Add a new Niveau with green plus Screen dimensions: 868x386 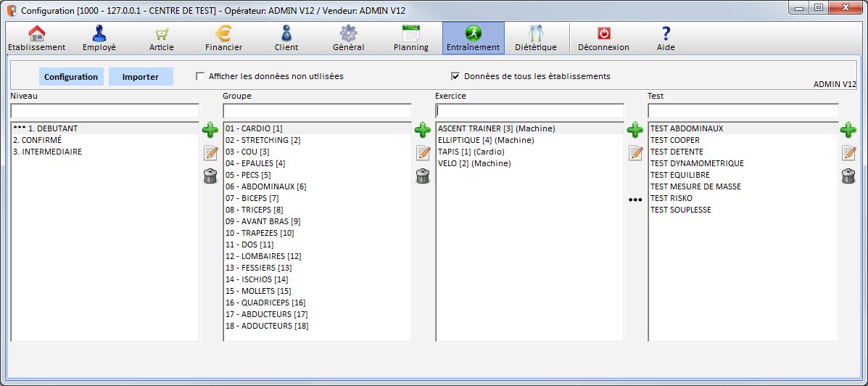tap(210, 131)
